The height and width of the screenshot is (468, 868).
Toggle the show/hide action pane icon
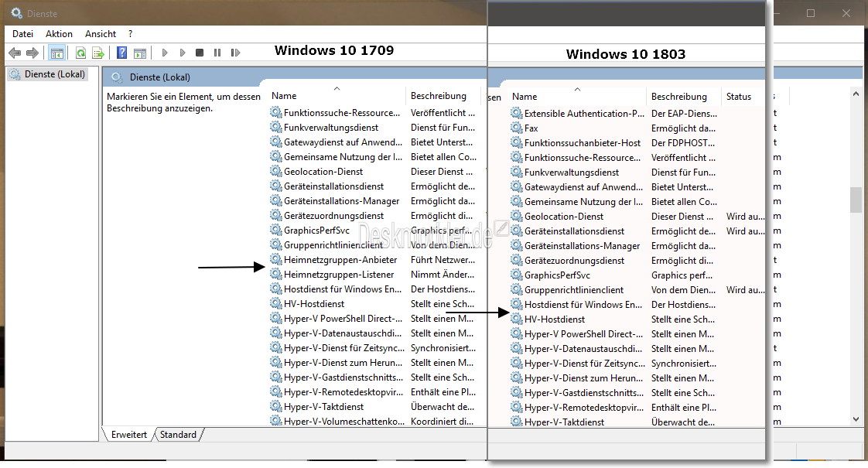tap(140, 53)
